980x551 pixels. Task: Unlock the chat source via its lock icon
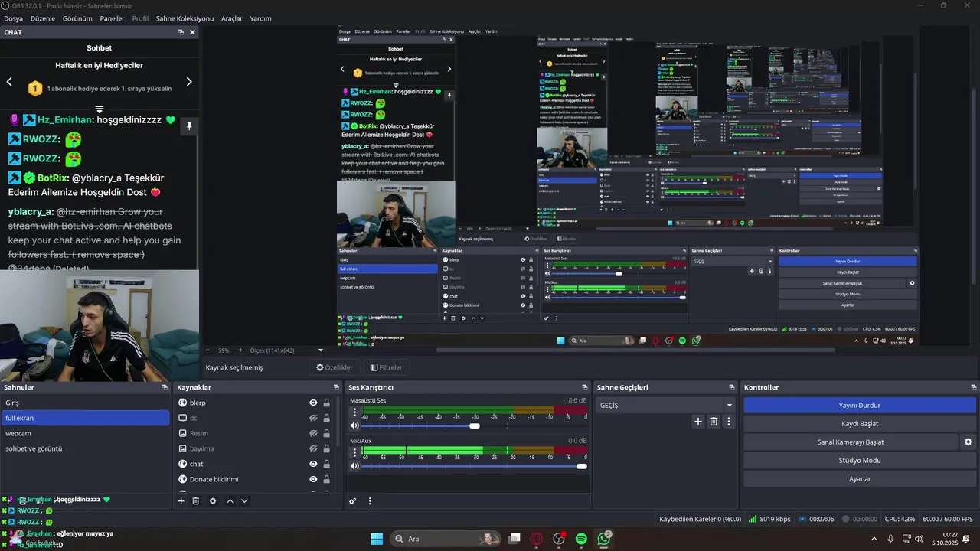coord(326,464)
